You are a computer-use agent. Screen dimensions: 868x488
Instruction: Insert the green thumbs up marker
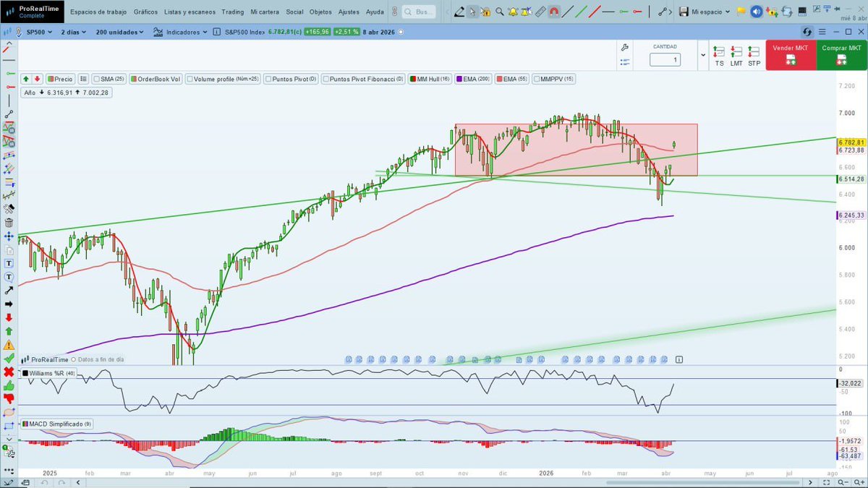coord(9,385)
